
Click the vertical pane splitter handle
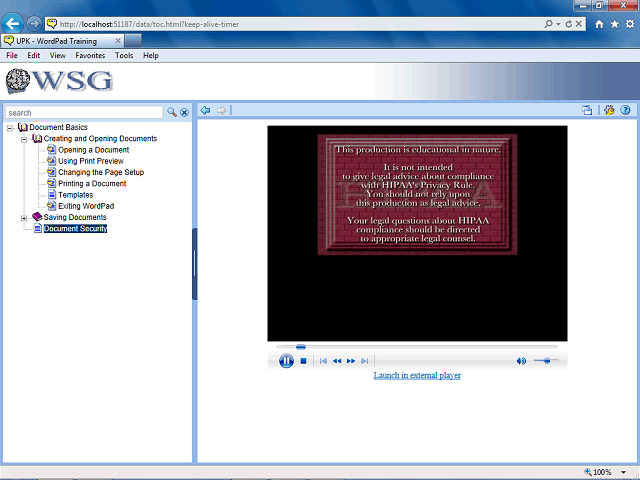tap(195, 264)
